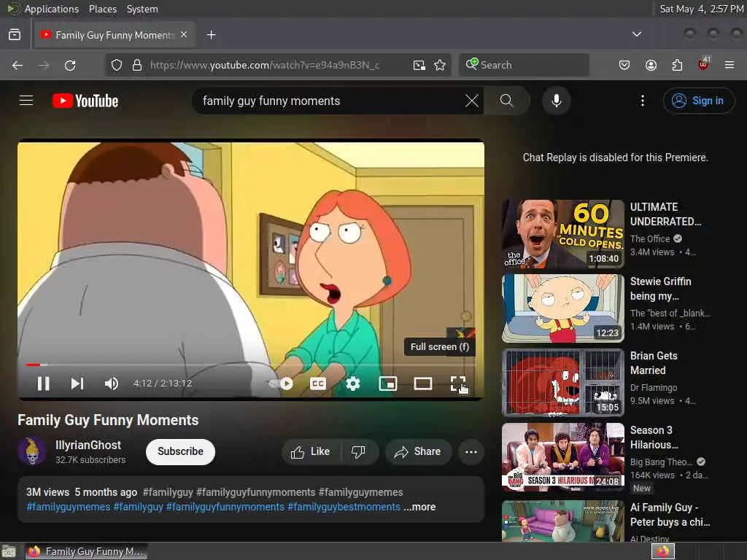Viewport: 747px width, 560px height.
Task: Pause the video with the pause button
Action: point(43,384)
